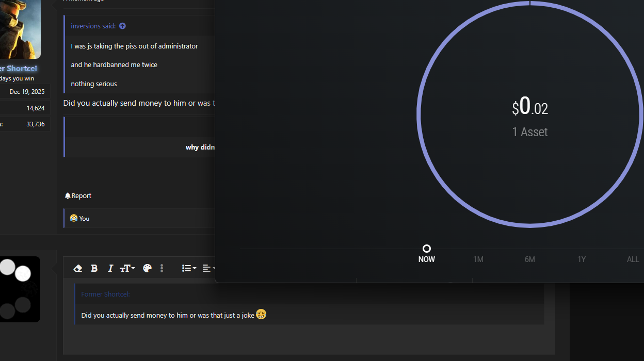Expand the list options dropdown

point(189,268)
